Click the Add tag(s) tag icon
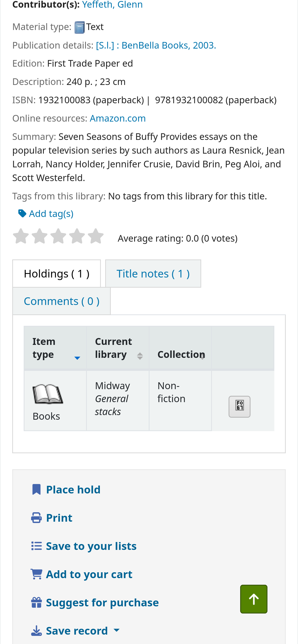298x644 pixels. point(22,214)
